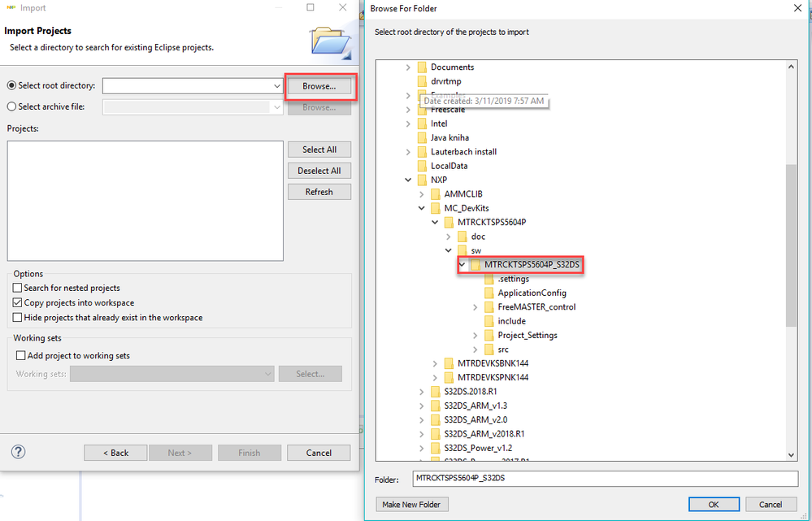The width and height of the screenshot is (812, 521).
Task: Click the NXP folder icon
Action: point(422,180)
